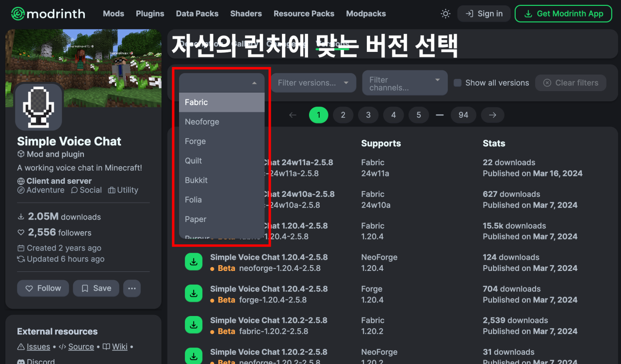This screenshot has width=621, height=364.
Task: Open Simple Voice Chat 1.20.4-2.5.8 Forge entry
Action: [x=269, y=289]
